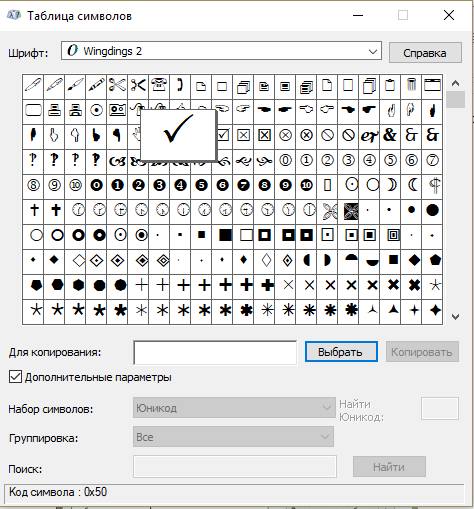Click the Для копирования text field
The width and height of the screenshot is (474, 509).
tap(215, 352)
